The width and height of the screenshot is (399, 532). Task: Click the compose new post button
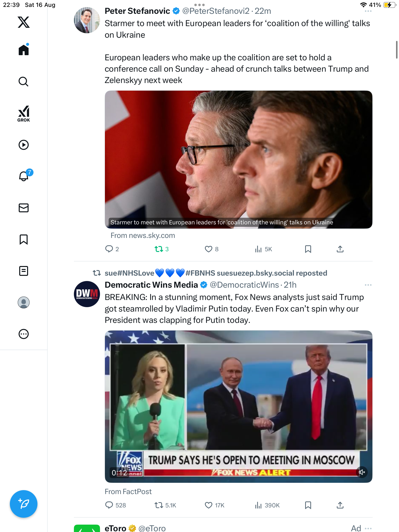24,504
